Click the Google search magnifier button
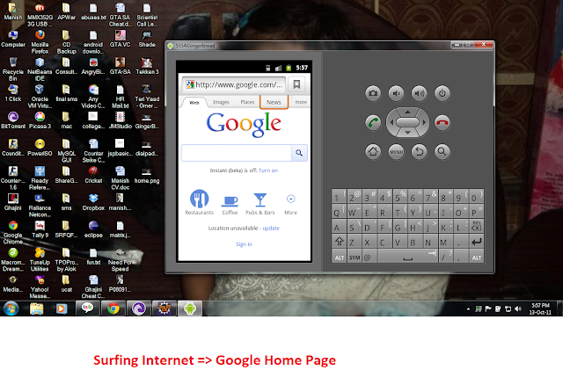Screen dimensions: 563x392 tap(299, 153)
